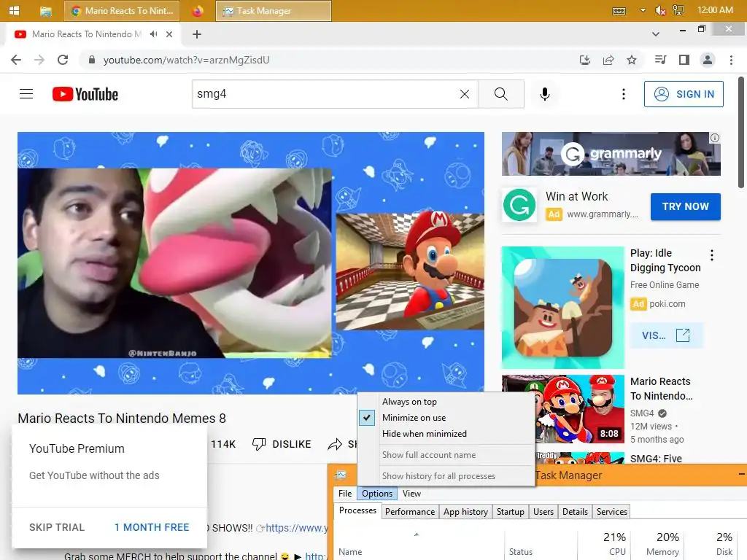Click the Mario Reacts video player
747x560 pixels.
coord(251,262)
